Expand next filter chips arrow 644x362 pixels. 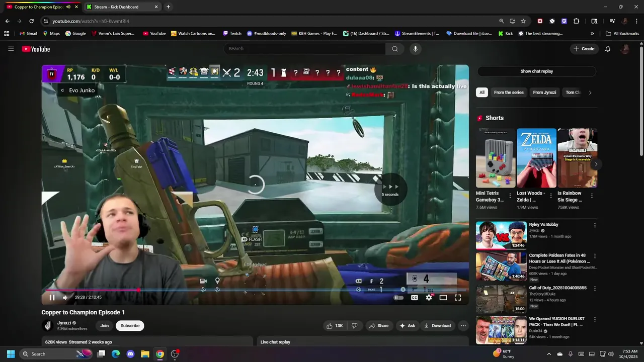(590, 93)
